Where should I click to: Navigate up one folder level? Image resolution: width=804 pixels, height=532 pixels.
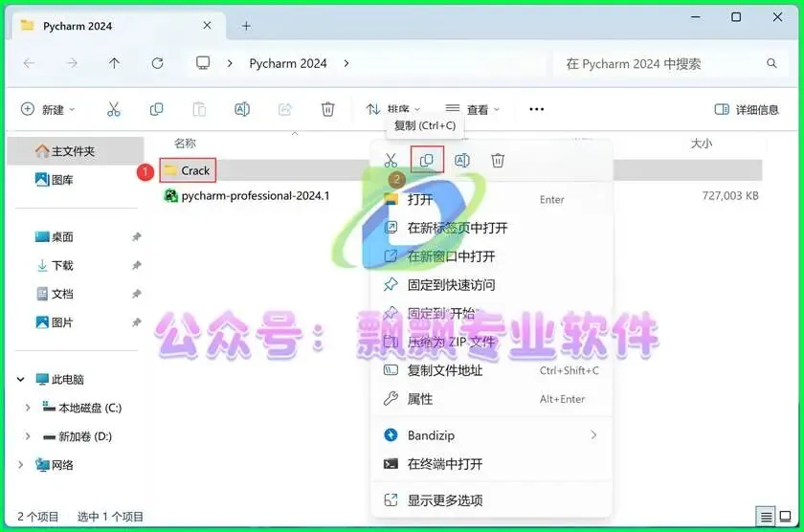point(114,63)
